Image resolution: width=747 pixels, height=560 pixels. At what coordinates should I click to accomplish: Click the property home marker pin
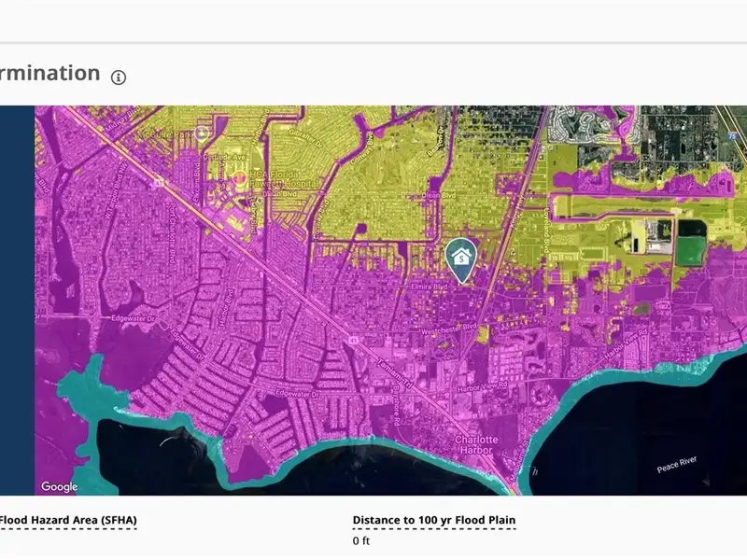[459, 259]
